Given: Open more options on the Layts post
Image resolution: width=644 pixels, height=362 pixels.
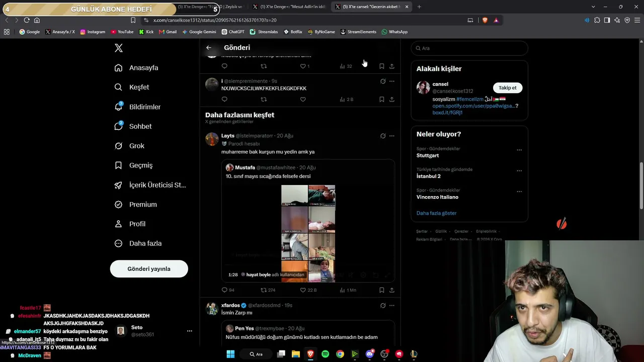Looking at the screenshot, I should 392,136.
